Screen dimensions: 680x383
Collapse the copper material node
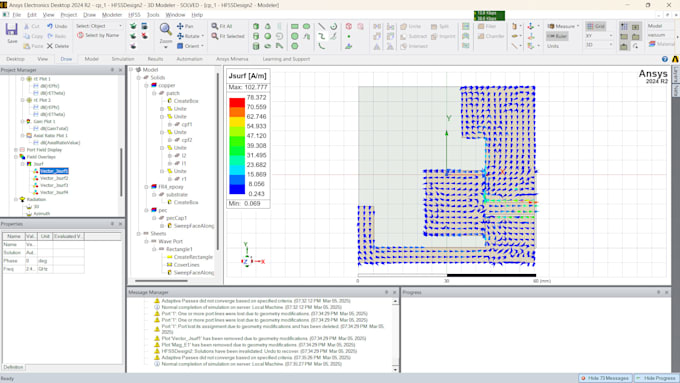point(147,85)
